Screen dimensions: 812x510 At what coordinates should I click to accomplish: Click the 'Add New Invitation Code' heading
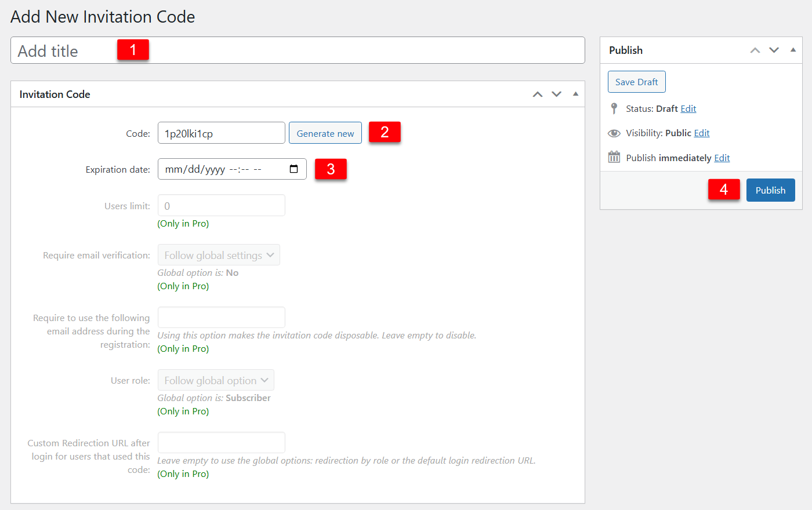(x=103, y=17)
